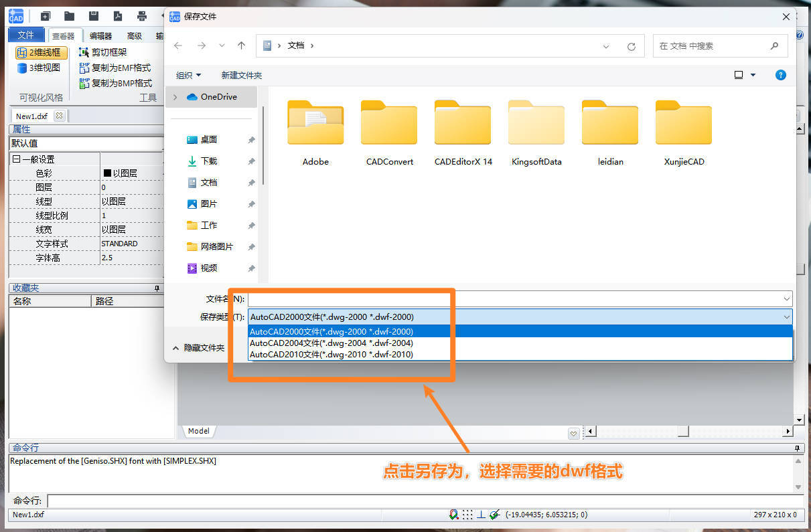The image size is (811, 532).
Task: Open the 文件名 field dropdown arrow
Action: pyautogui.click(x=786, y=298)
